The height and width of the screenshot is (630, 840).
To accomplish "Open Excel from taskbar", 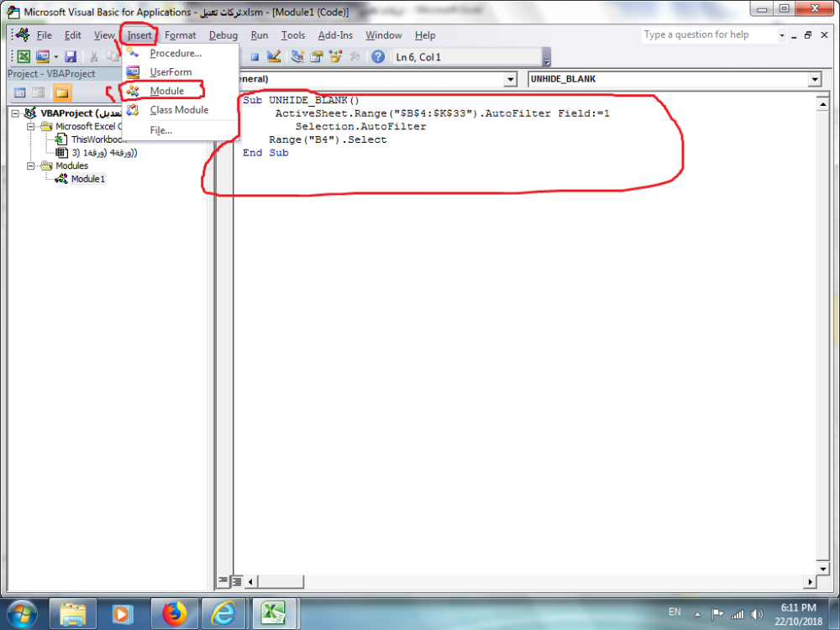I will tap(273, 614).
